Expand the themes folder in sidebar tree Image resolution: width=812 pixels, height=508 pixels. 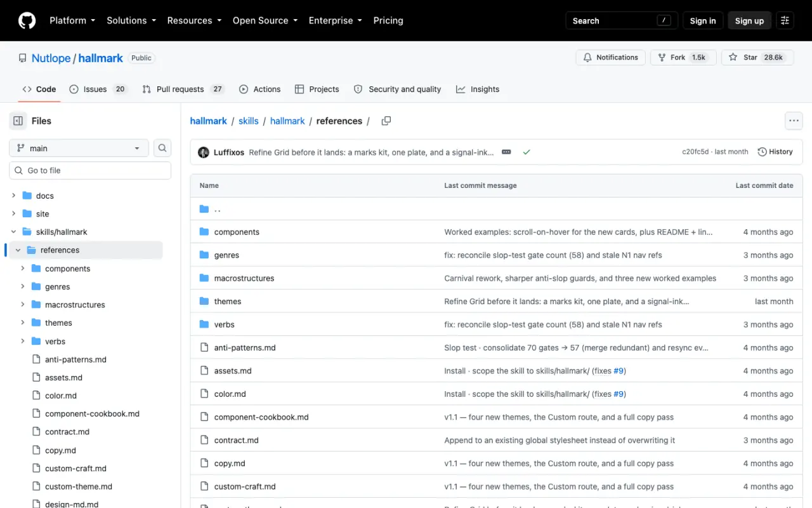(x=23, y=323)
